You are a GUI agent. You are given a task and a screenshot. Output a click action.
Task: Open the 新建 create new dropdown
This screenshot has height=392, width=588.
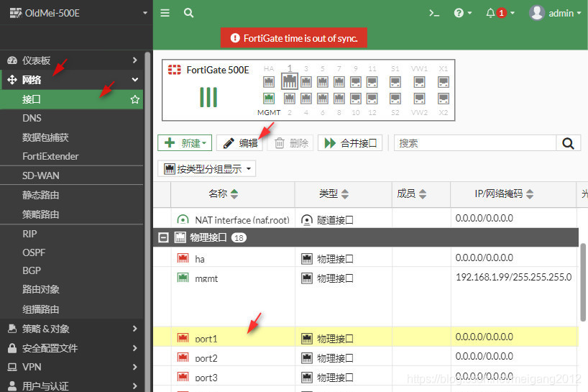[x=185, y=143]
